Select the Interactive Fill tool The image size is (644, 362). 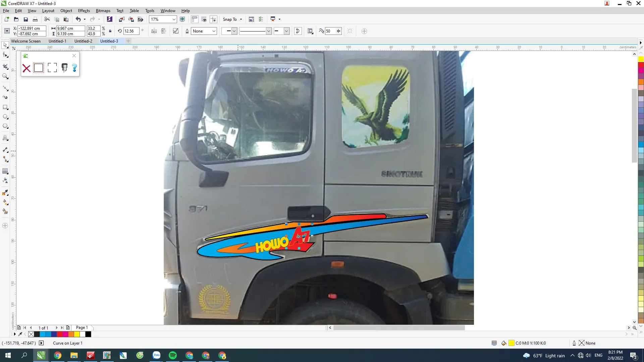tap(5, 202)
